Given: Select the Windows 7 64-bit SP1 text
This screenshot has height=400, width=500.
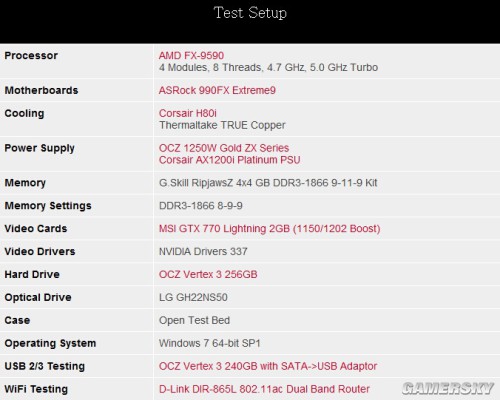Looking at the screenshot, I should (210, 343).
